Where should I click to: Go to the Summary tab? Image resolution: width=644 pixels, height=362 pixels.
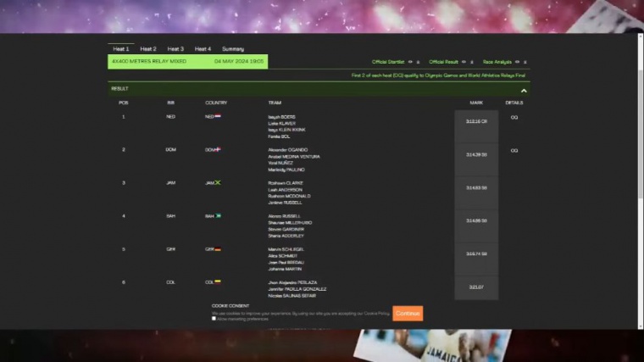[233, 49]
